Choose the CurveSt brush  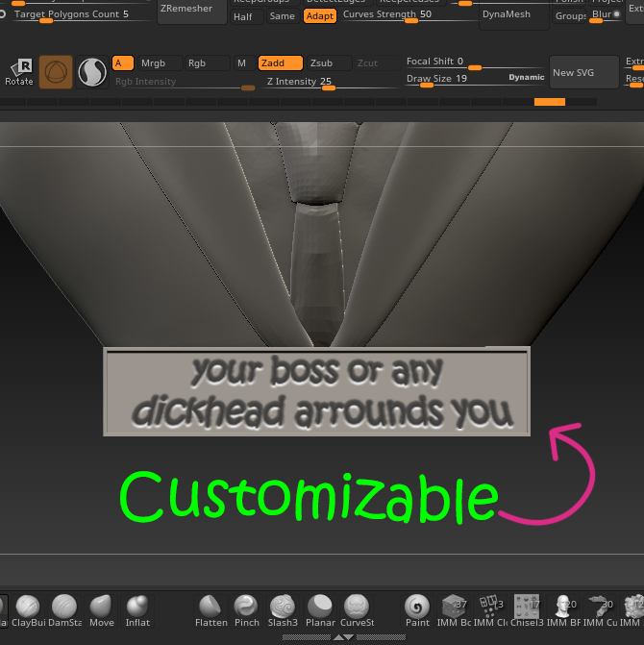(357, 610)
